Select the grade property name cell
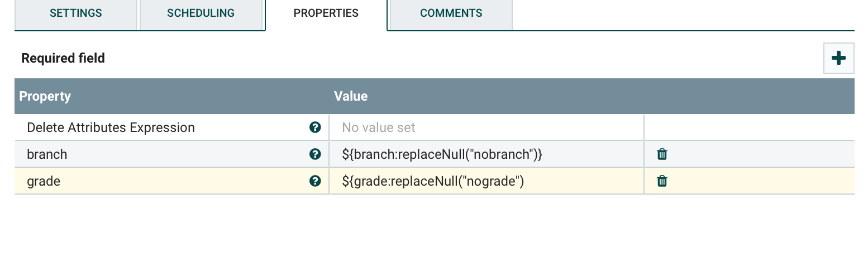 [44, 181]
